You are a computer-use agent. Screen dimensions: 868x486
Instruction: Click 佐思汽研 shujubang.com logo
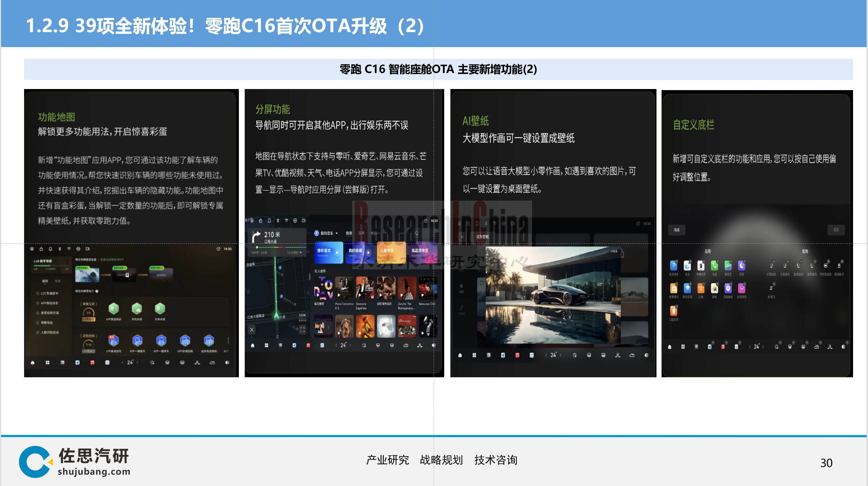pos(75,462)
